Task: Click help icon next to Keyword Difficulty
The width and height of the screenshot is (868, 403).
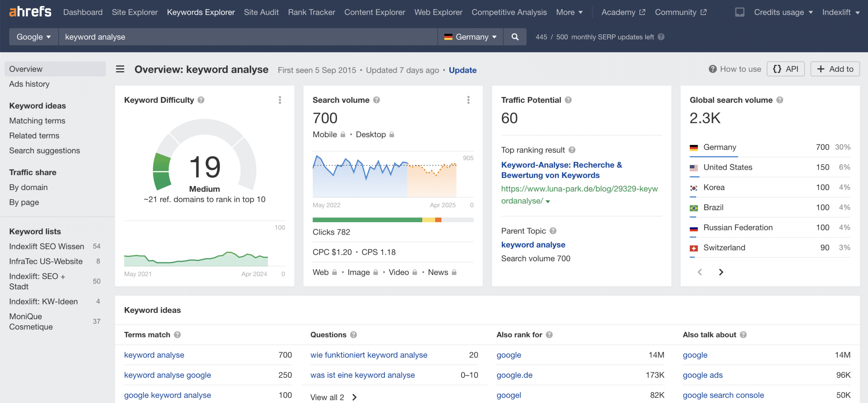Action: 201,100
